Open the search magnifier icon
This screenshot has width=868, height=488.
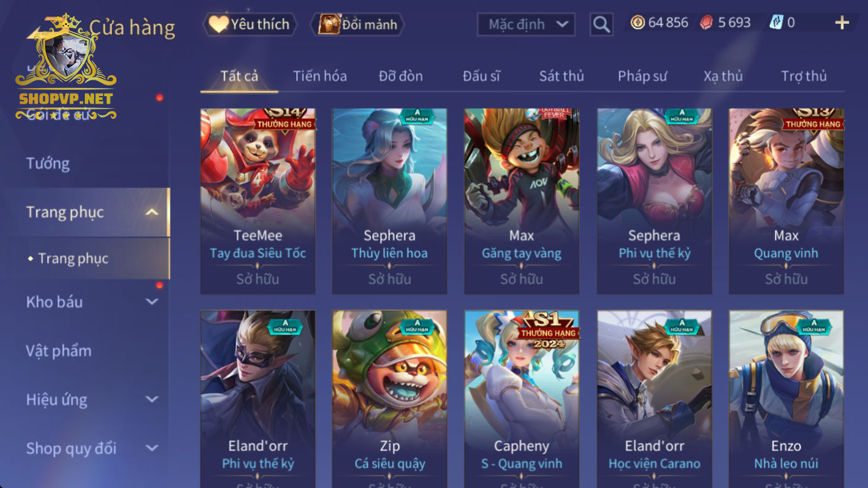click(601, 24)
